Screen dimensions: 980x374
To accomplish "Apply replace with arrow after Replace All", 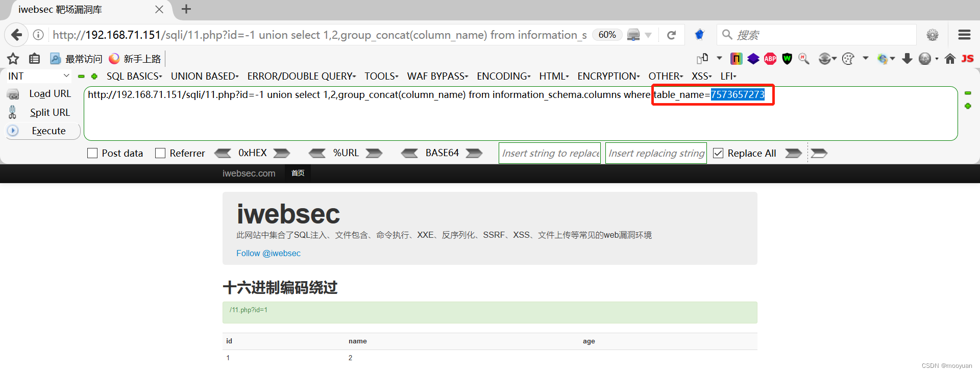I will tap(793, 153).
